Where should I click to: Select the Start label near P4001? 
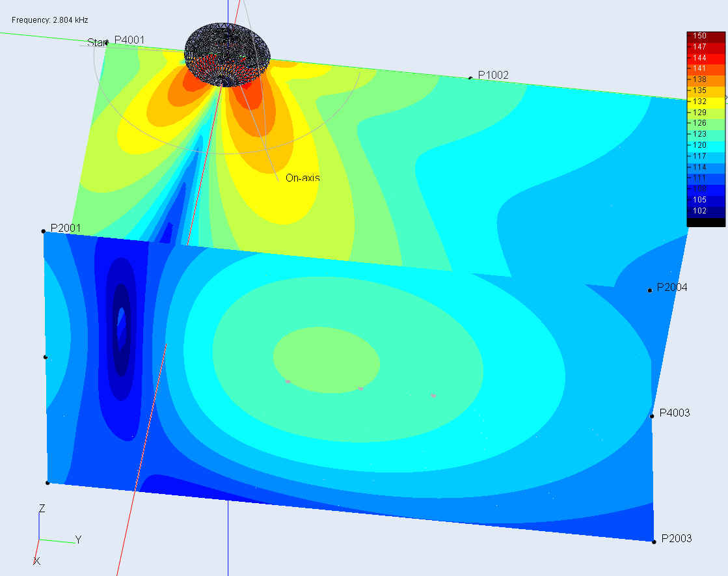coord(96,42)
